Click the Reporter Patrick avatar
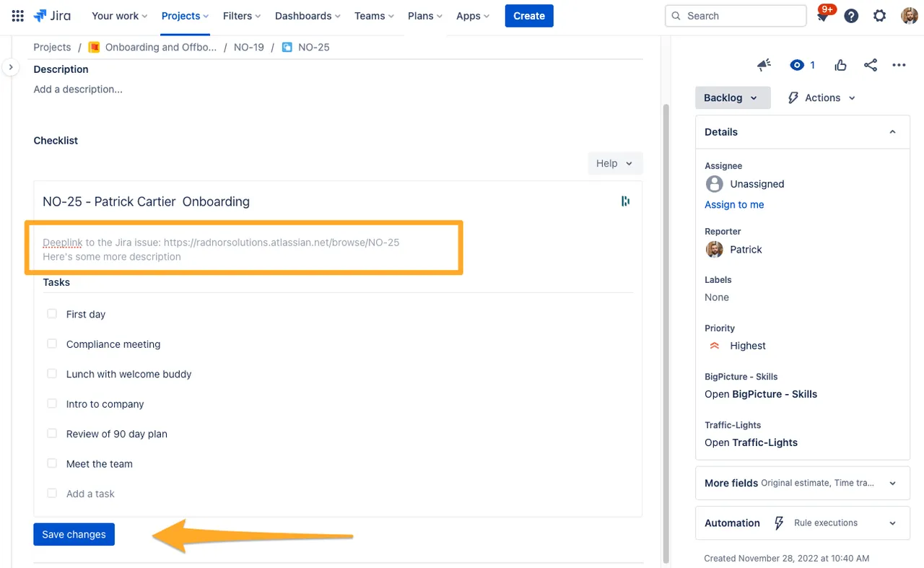 click(714, 250)
